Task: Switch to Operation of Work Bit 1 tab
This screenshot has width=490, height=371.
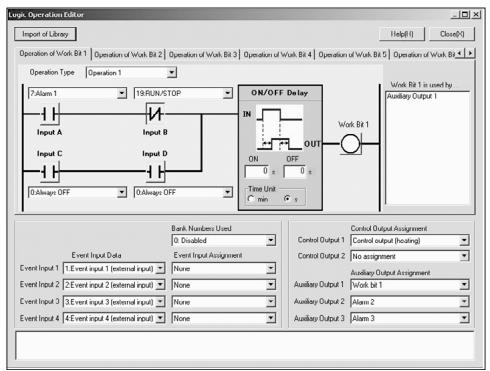Action: 53,54
